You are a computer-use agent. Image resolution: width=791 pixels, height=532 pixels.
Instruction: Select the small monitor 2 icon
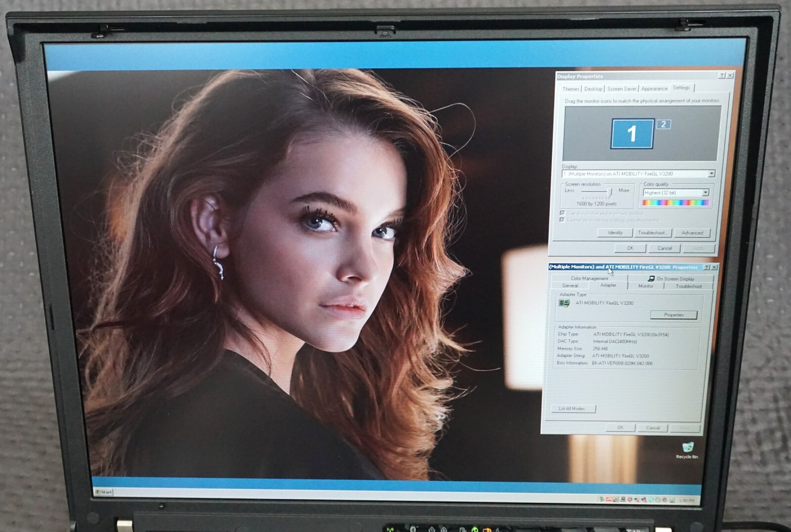click(663, 124)
